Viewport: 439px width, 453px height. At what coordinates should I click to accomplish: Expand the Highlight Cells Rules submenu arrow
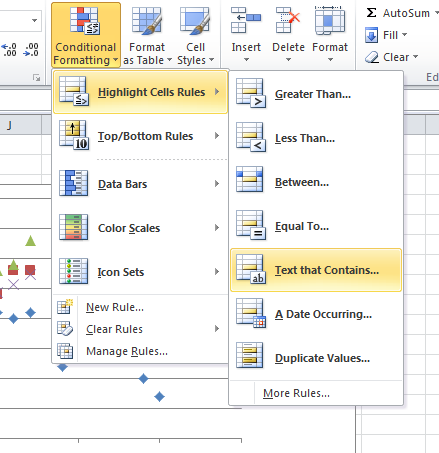pos(217,92)
